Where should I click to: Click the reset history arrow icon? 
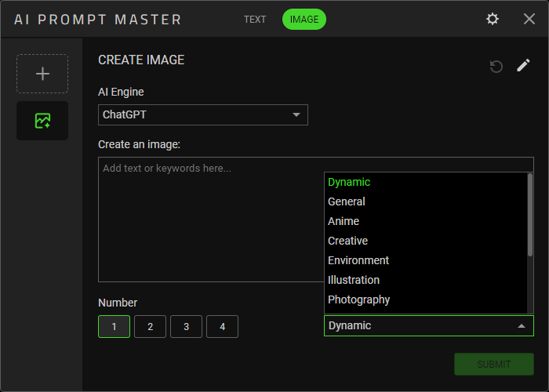click(496, 67)
